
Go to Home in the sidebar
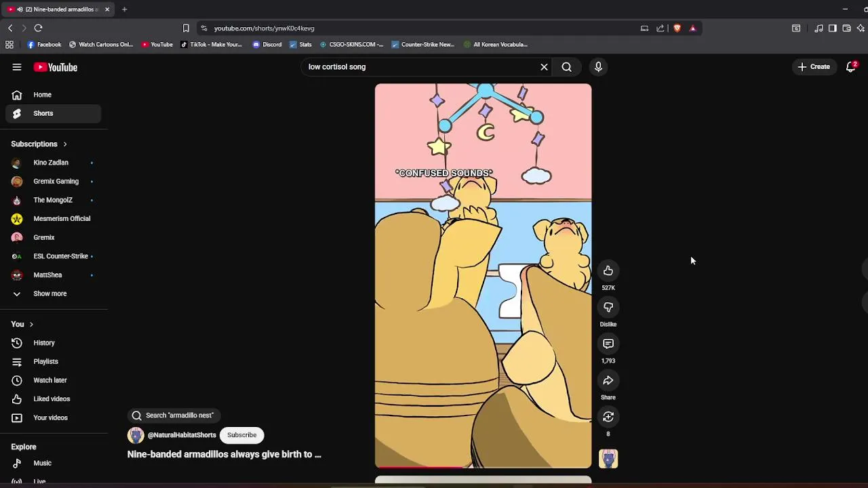54,95
